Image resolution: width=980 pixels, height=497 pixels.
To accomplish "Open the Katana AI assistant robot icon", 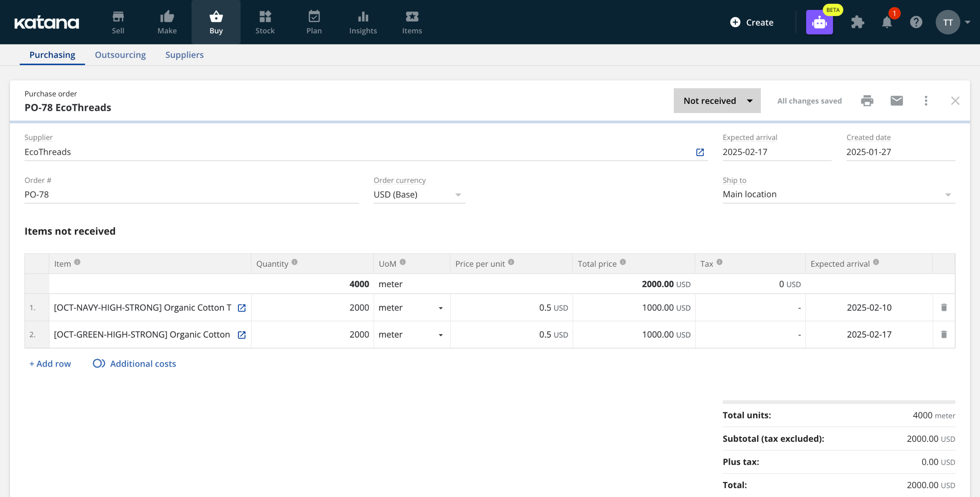I will [819, 23].
